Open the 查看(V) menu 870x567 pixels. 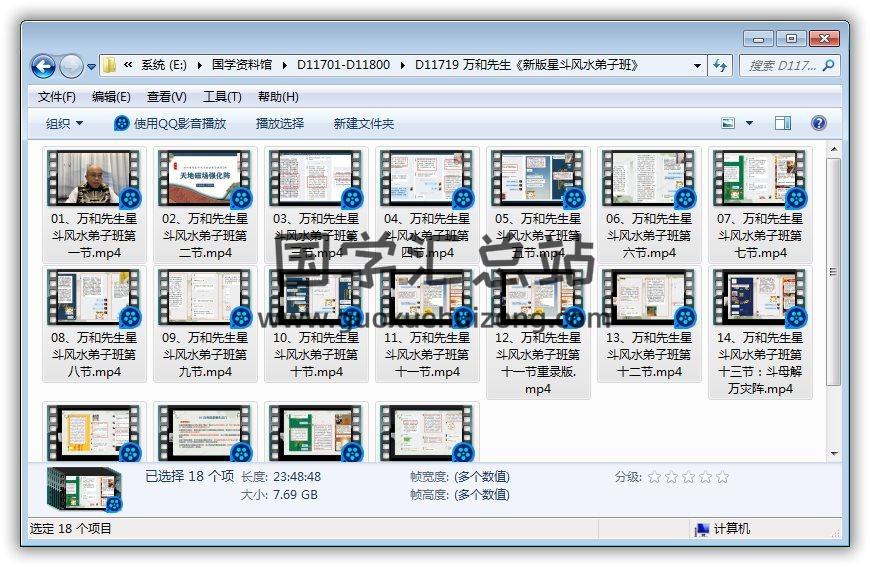click(166, 97)
